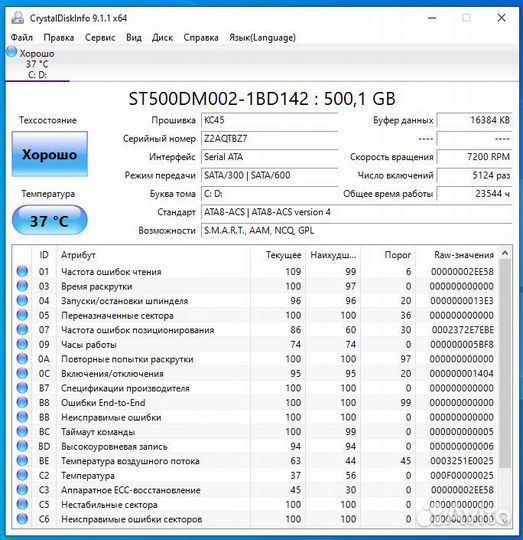Click the serial number field Z2AQTBZ7

(x=269, y=138)
